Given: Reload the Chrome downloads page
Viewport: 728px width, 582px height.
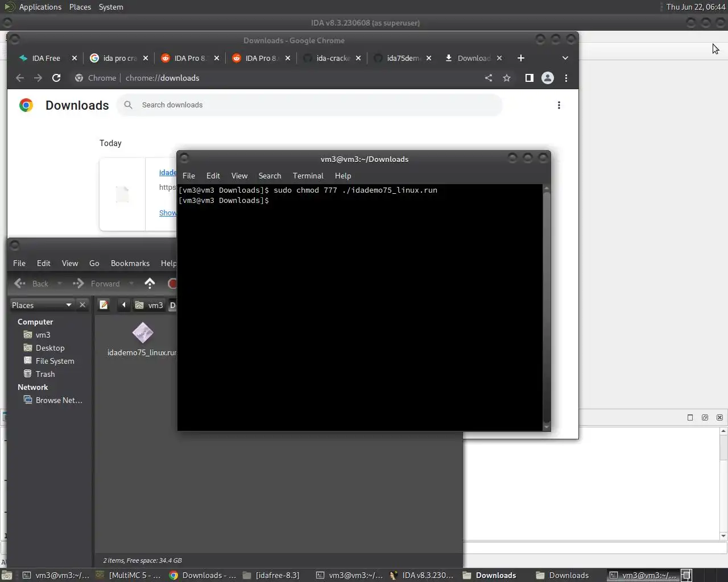Looking at the screenshot, I should [56, 78].
